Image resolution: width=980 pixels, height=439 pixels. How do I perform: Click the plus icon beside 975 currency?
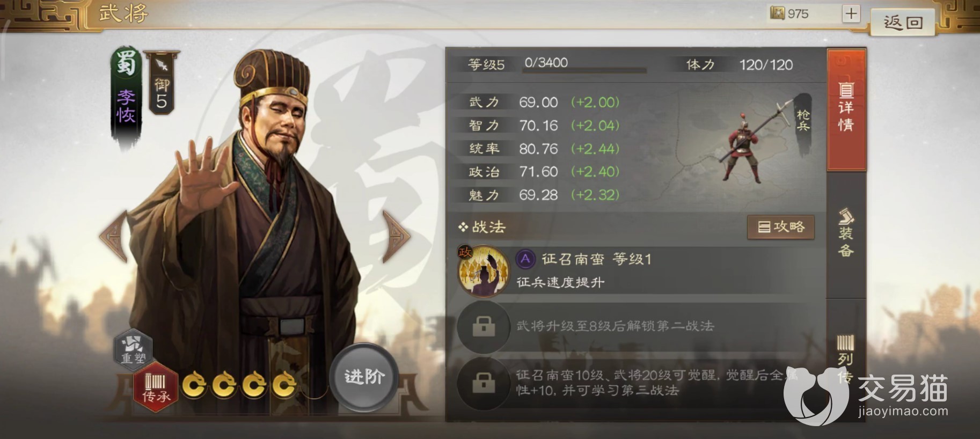click(x=851, y=14)
